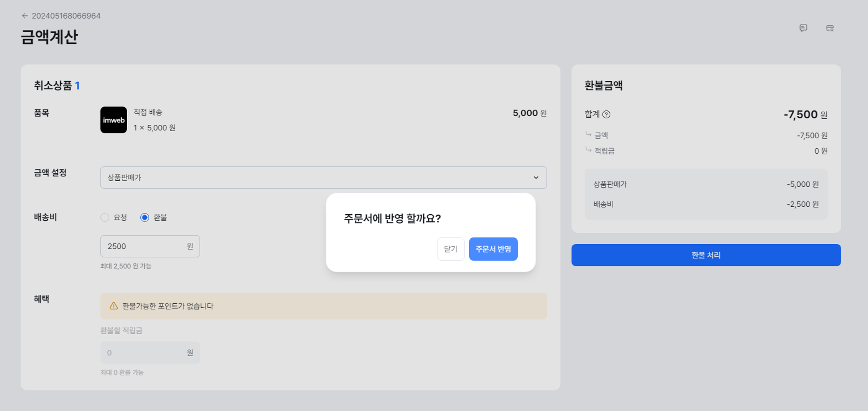
Task: Click the 적립금 line under 합계
Action: coord(706,151)
